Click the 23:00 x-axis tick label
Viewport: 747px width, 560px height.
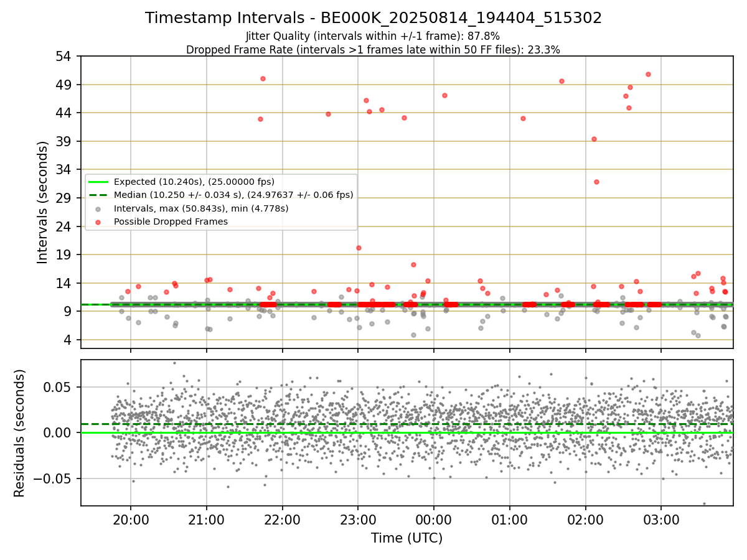(358, 519)
